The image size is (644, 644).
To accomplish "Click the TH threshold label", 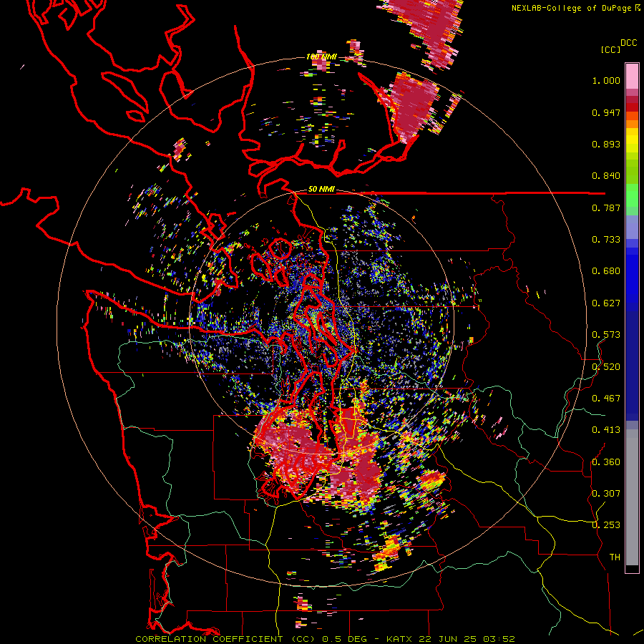I will 615,557.
